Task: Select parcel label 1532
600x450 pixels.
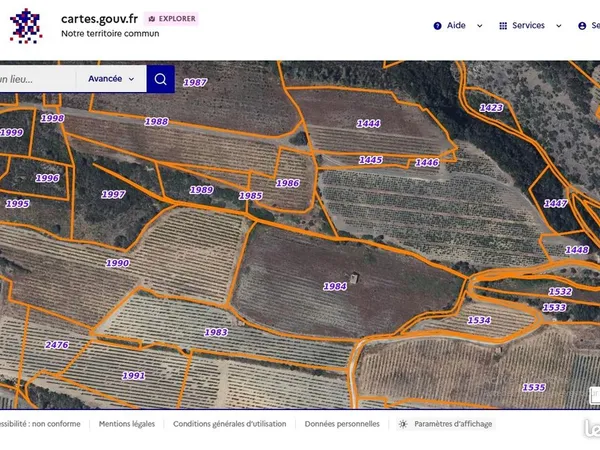Action: (x=561, y=292)
